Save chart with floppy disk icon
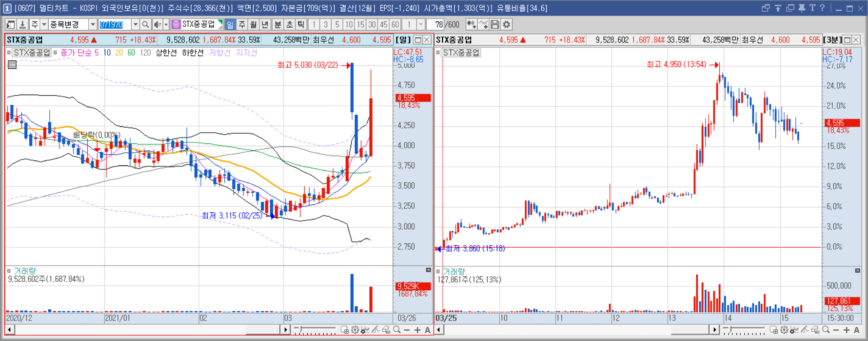Image resolution: width=868 pixels, height=341 pixels. [x=495, y=24]
